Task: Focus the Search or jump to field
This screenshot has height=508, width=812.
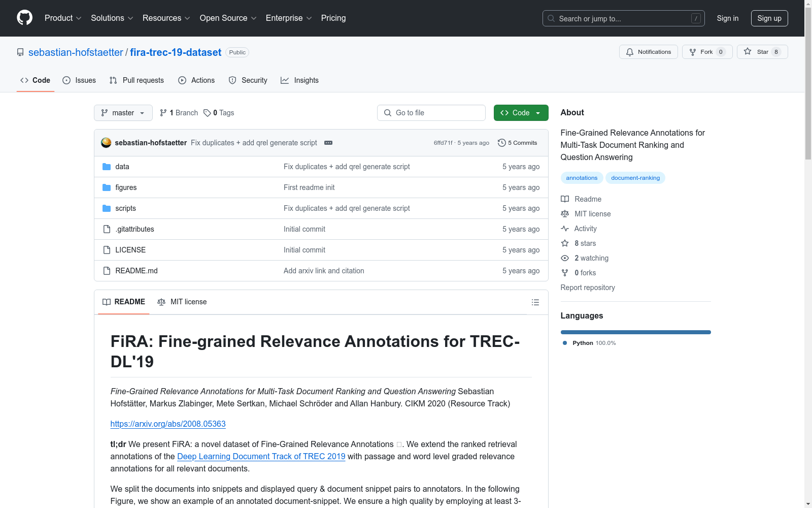Action: (x=624, y=18)
